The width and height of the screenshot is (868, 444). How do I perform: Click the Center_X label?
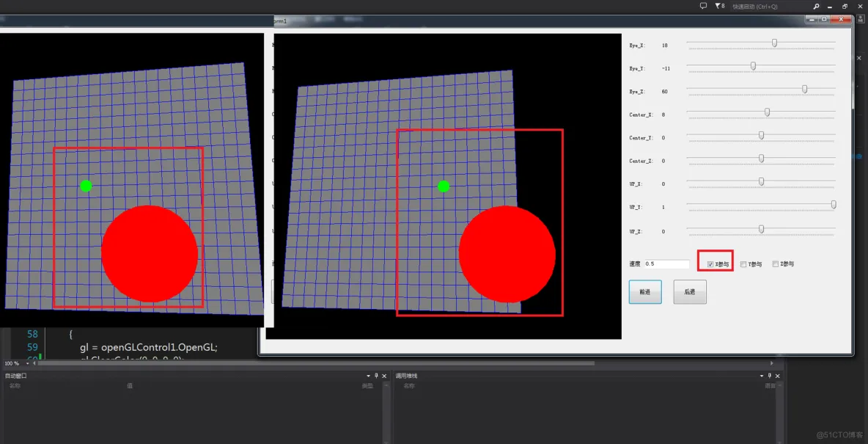[641, 114]
